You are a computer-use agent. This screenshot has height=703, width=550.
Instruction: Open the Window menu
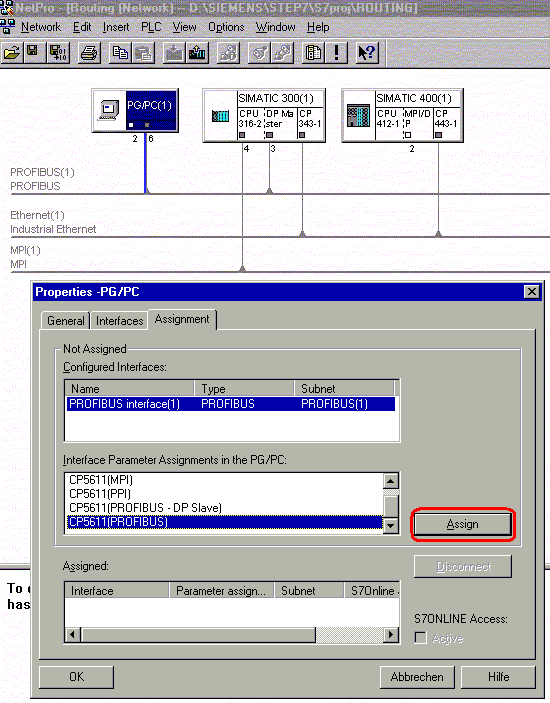pos(276,27)
